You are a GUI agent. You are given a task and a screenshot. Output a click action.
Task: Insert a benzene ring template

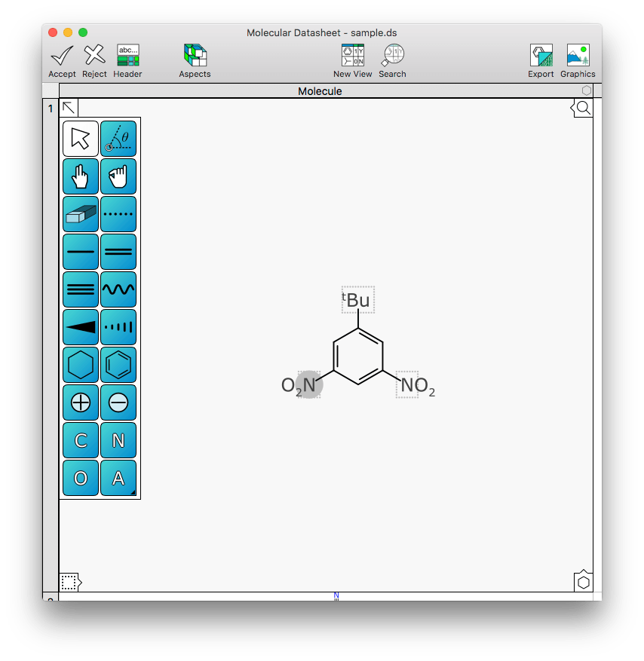pyautogui.click(x=118, y=365)
